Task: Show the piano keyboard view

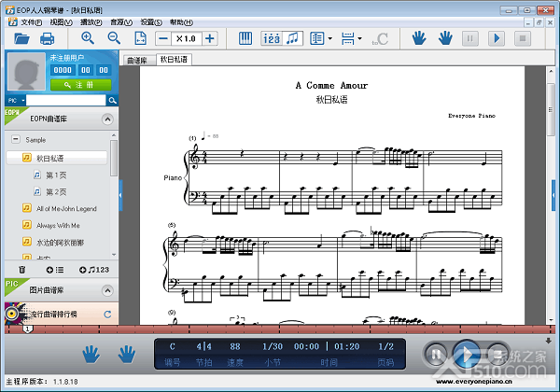Action: pos(245,38)
